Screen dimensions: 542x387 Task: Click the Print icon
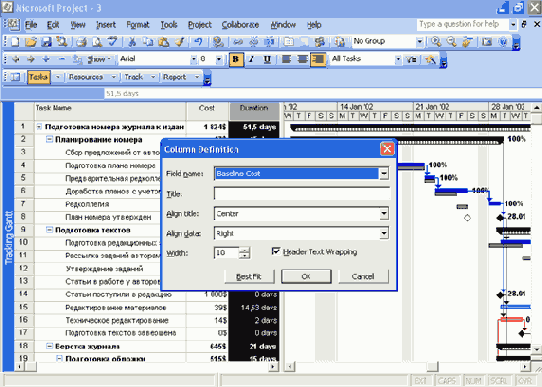pyautogui.click(x=82, y=42)
